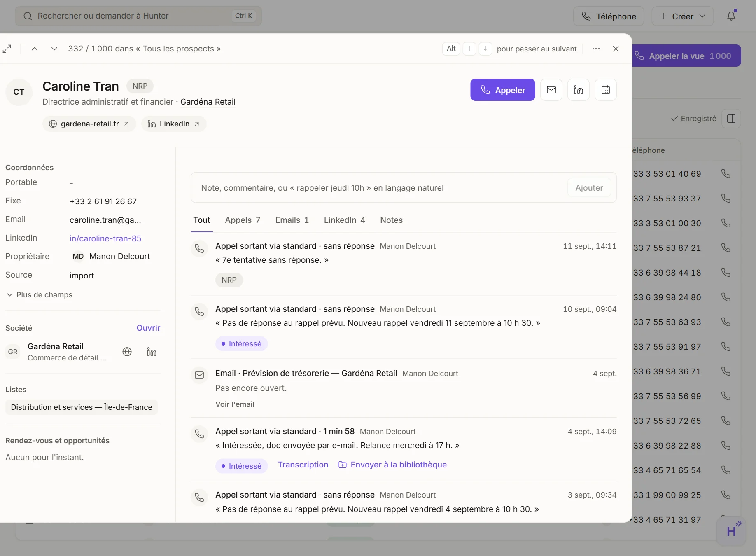756x556 pixels.
Task: Call number 33 7 55 53 93 37 phone icon
Action: tap(726, 199)
